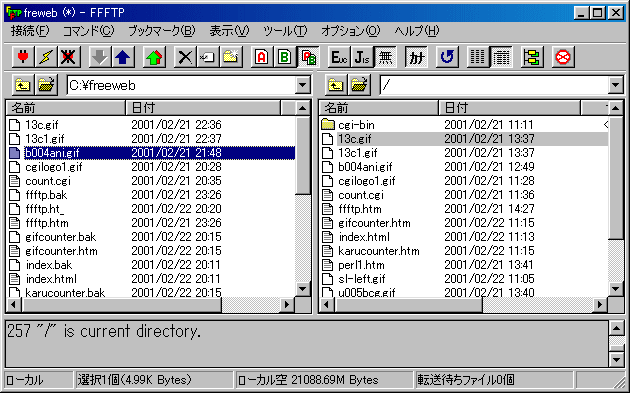Go up one folder in local pane
Image resolution: width=630 pixels, height=393 pixels.
coord(23,85)
